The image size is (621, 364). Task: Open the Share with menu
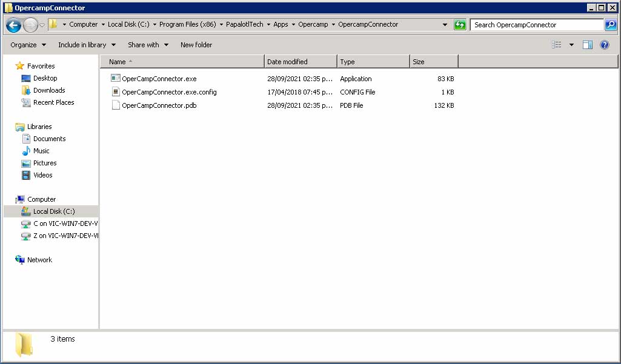[145, 44]
